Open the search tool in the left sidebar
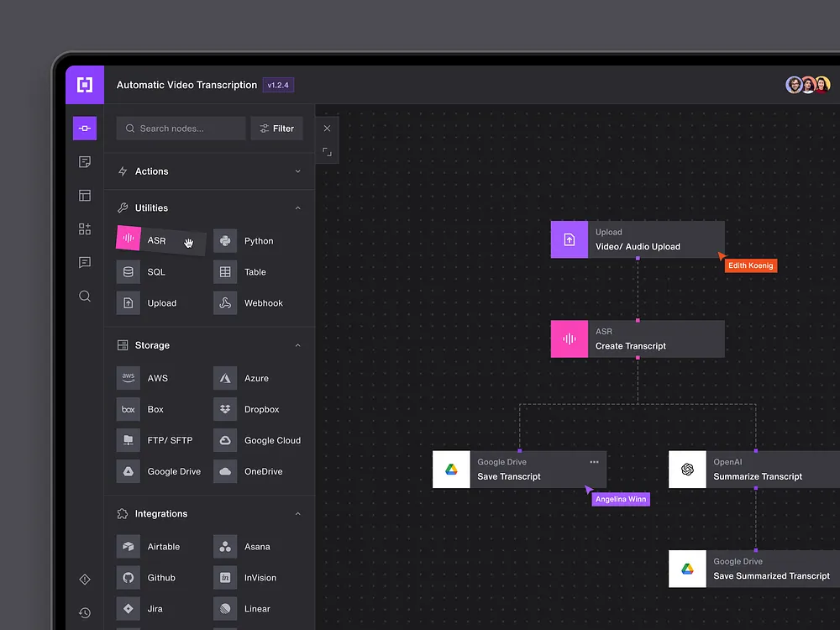This screenshot has width=840, height=630. [x=84, y=296]
